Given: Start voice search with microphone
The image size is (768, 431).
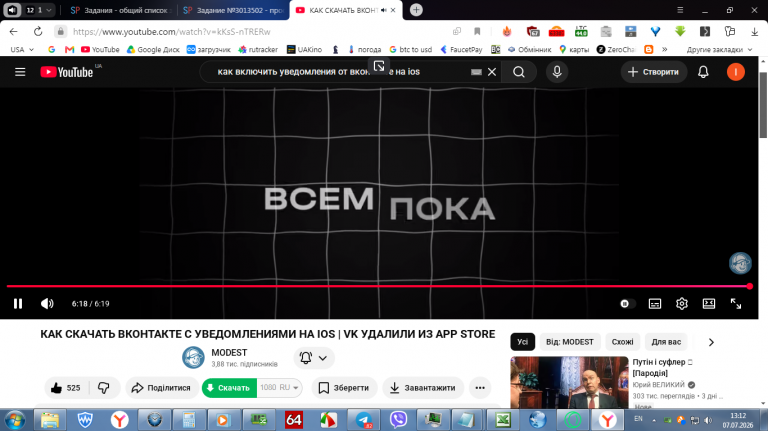Looking at the screenshot, I should (557, 72).
